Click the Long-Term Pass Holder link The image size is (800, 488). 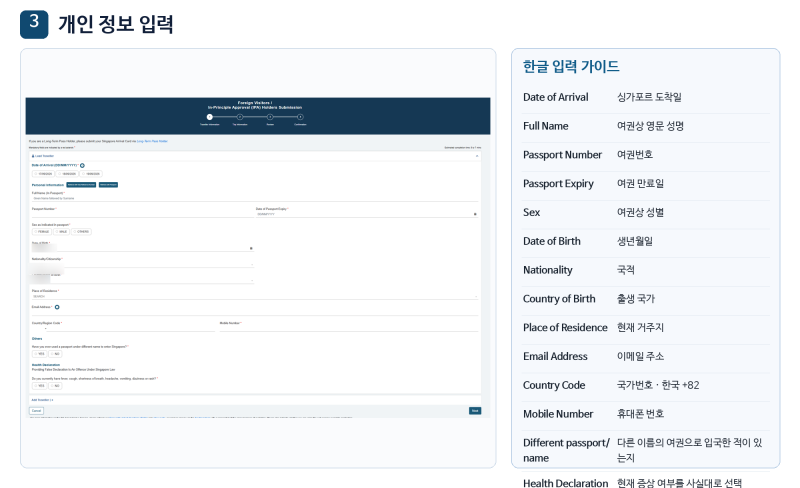pos(152,141)
